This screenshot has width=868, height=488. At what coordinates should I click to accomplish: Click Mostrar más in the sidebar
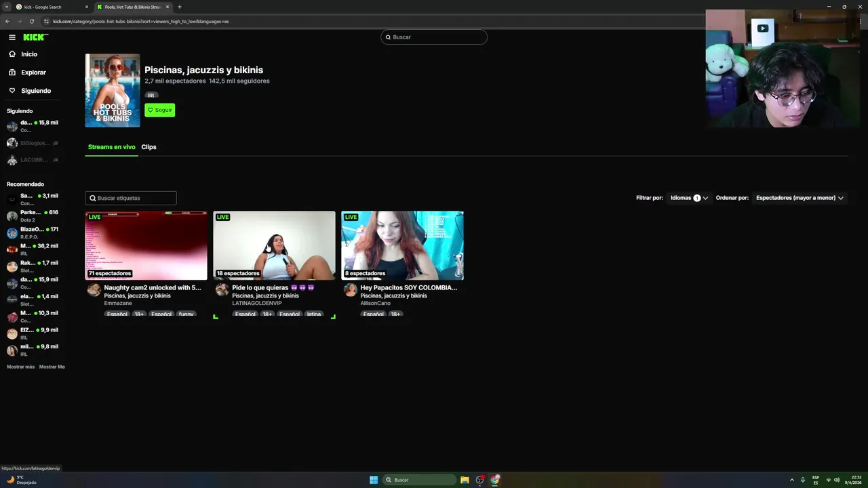tap(20, 367)
